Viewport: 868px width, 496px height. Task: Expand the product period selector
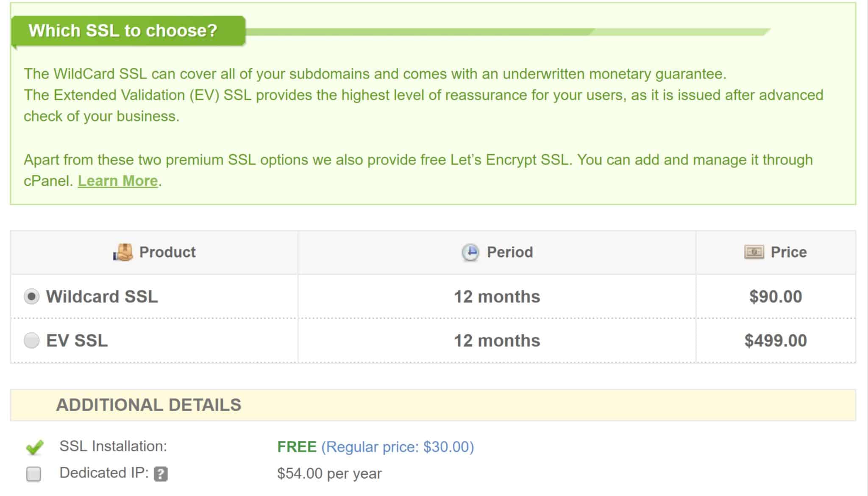(x=497, y=296)
